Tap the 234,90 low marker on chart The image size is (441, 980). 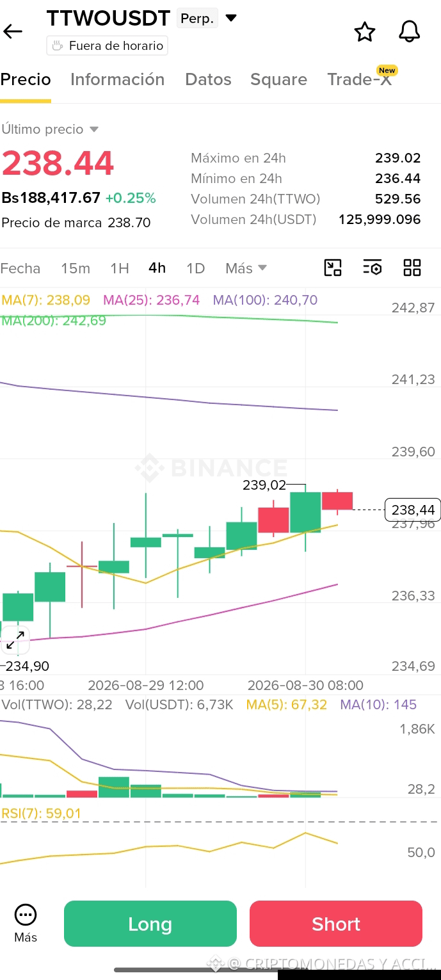[26, 666]
